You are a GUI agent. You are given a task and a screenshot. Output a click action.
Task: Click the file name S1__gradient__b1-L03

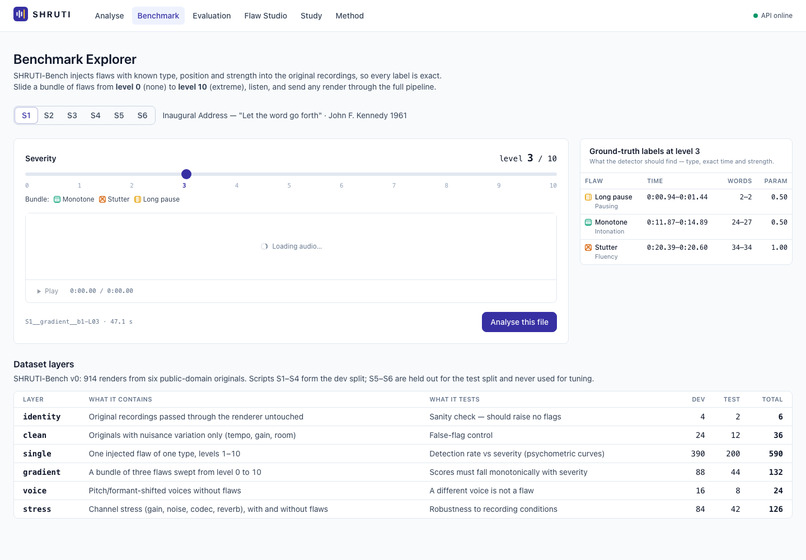pyautogui.click(x=62, y=321)
